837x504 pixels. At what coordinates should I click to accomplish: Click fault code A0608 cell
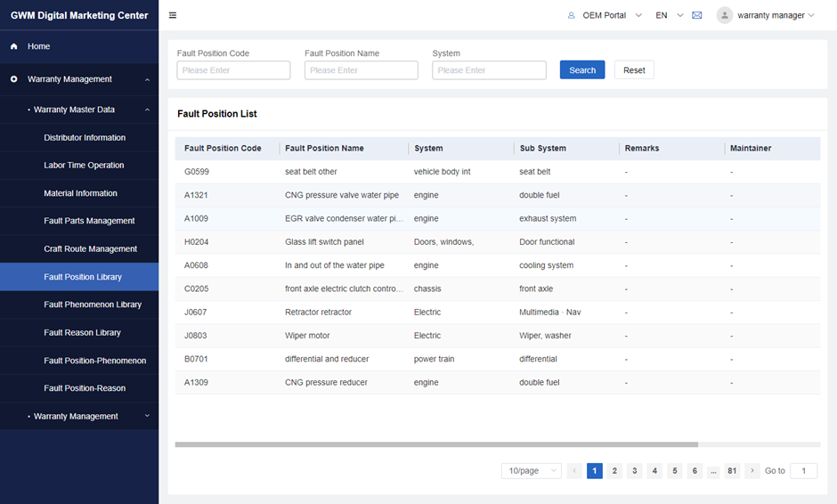196,265
